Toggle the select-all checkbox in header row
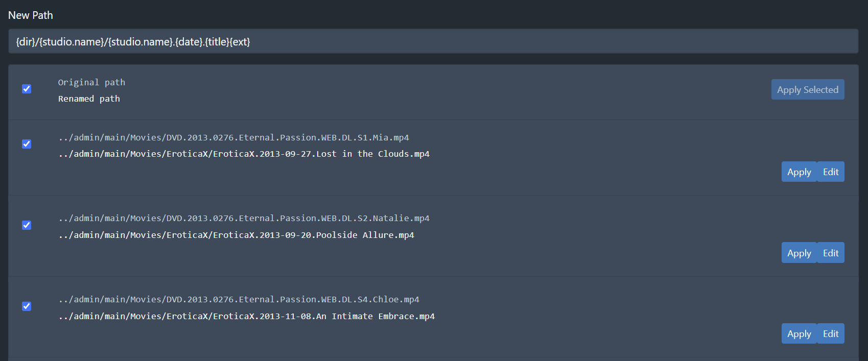 coord(27,89)
